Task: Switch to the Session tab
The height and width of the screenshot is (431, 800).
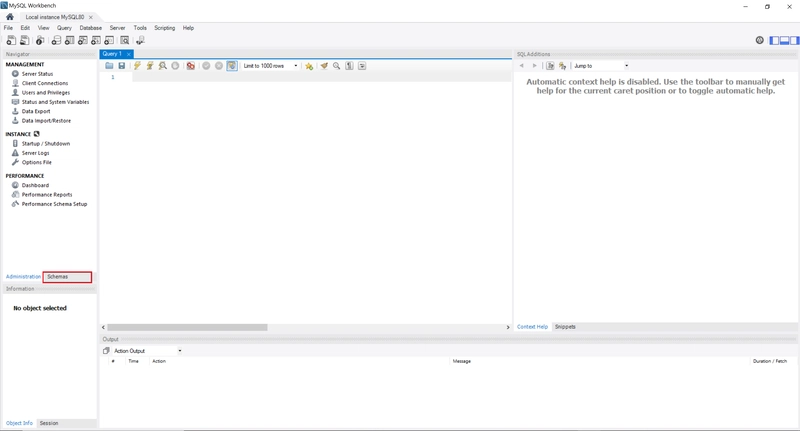Action: click(x=49, y=423)
